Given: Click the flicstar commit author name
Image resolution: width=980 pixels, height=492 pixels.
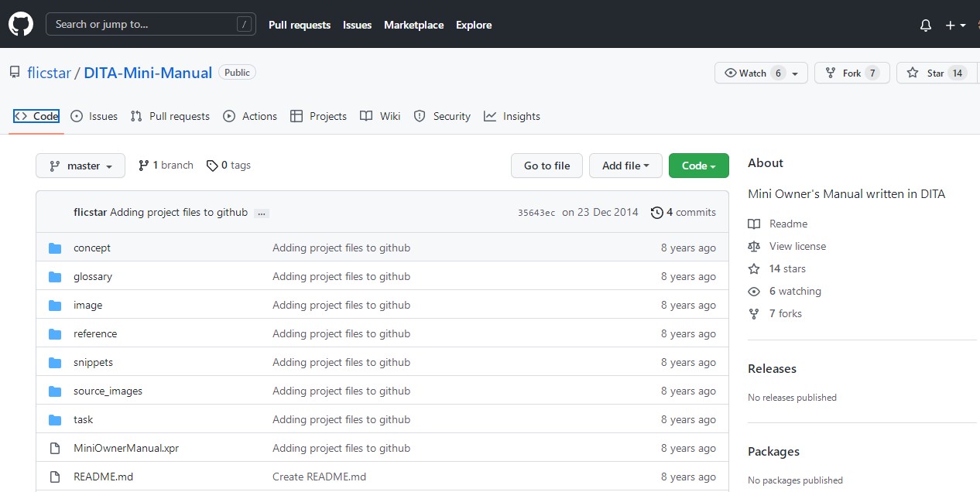Looking at the screenshot, I should 91,212.
